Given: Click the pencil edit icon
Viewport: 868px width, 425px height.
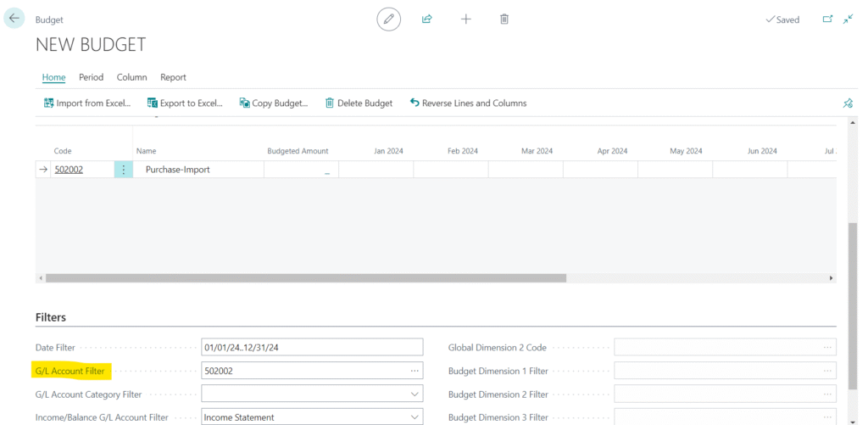Looking at the screenshot, I should click(x=388, y=19).
